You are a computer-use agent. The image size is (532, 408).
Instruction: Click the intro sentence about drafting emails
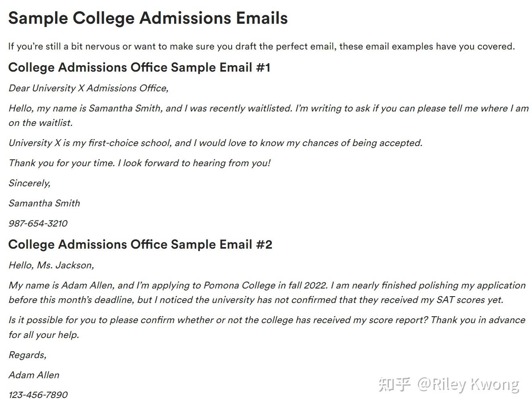(261, 46)
